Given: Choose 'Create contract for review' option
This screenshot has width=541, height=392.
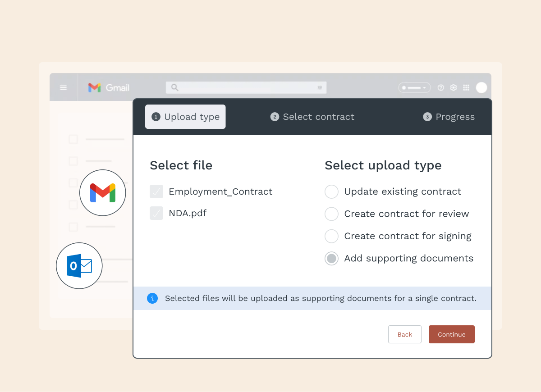Looking at the screenshot, I should click(x=331, y=214).
